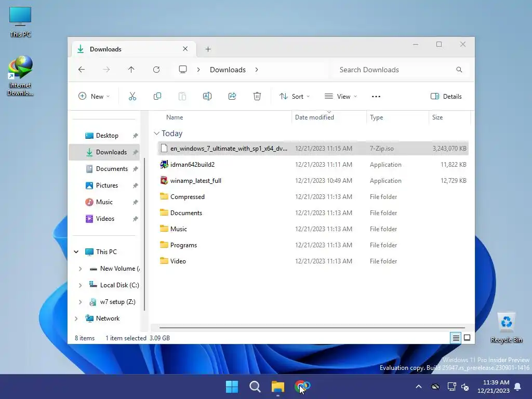Click the Delete trash icon
Screen dimensions: 532x399
(x=257, y=96)
